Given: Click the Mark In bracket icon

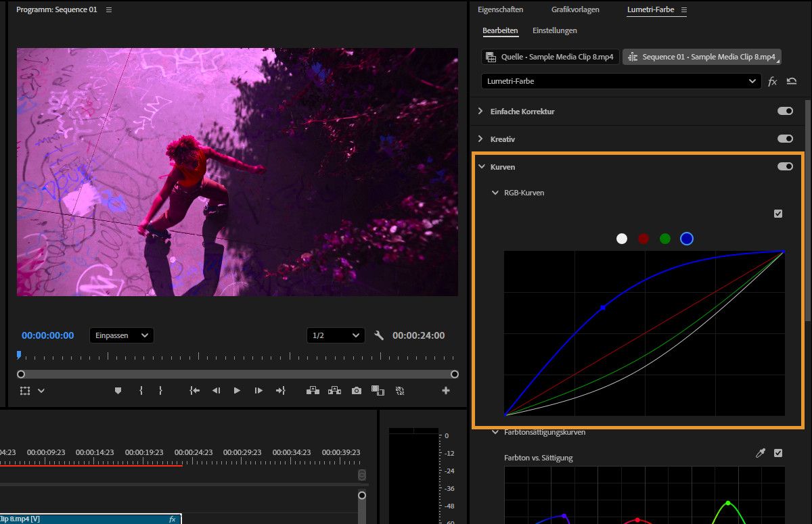Looking at the screenshot, I should pyautogui.click(x=141, y=391).
